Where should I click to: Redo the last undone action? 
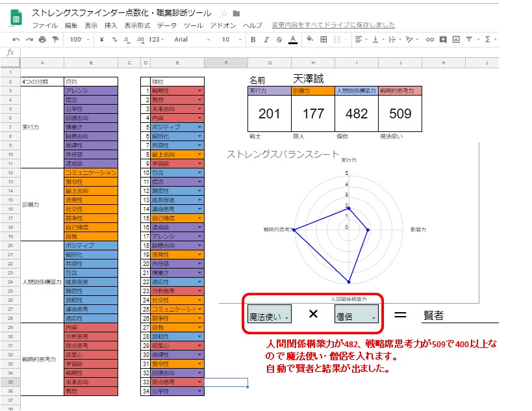tap(29, 40)
